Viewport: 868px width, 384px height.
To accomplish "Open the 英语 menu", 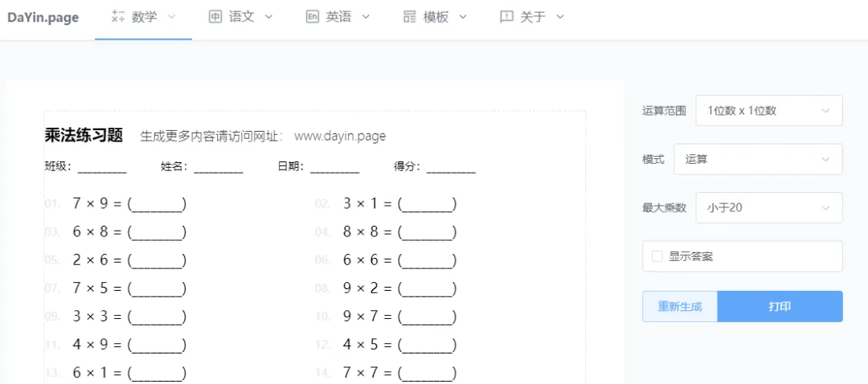I will (338, 17).
